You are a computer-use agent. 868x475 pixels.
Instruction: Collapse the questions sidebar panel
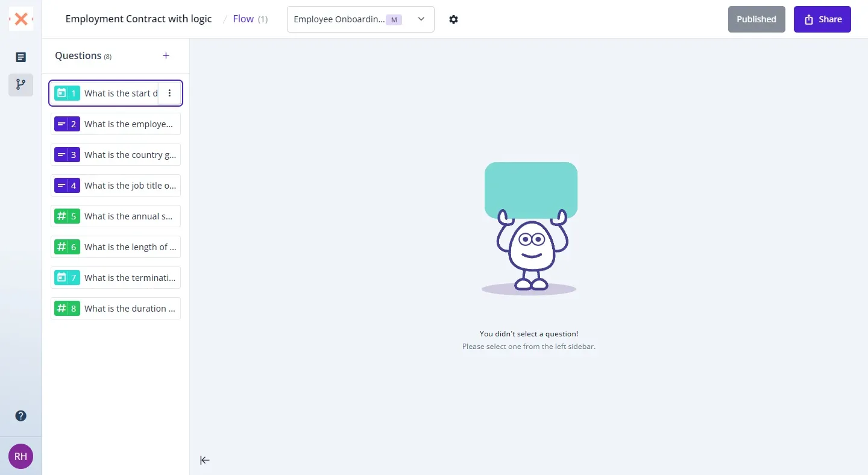(x=205, y=460)
